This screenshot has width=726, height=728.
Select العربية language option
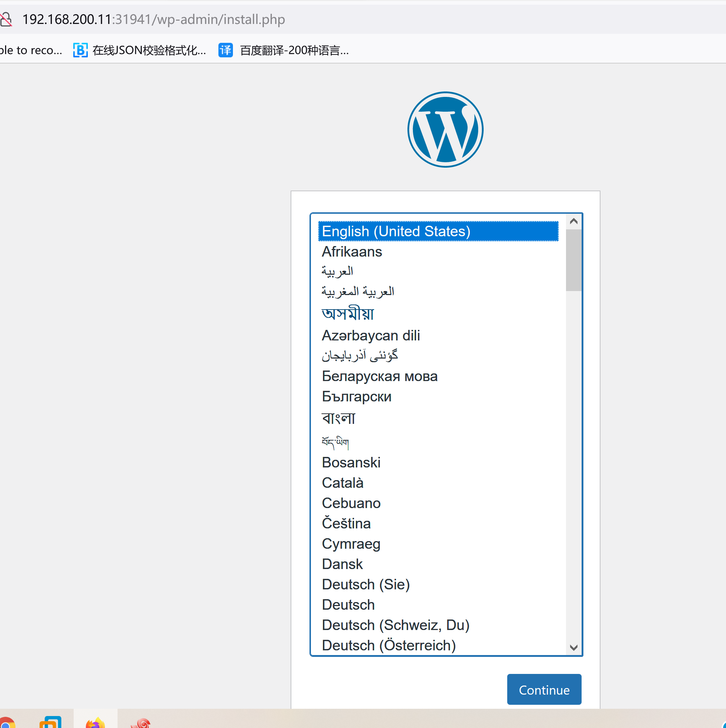(x=438, y=271)
